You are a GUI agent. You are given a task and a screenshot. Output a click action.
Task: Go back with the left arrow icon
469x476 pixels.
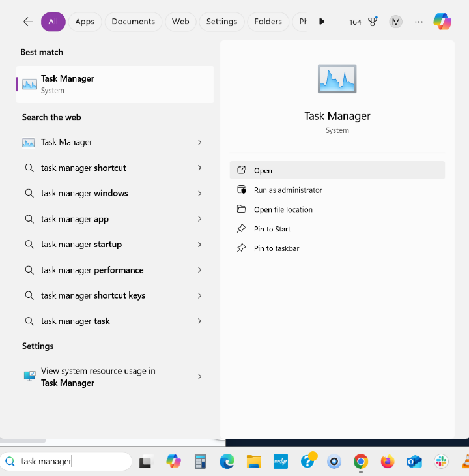[x=28, y=22]
